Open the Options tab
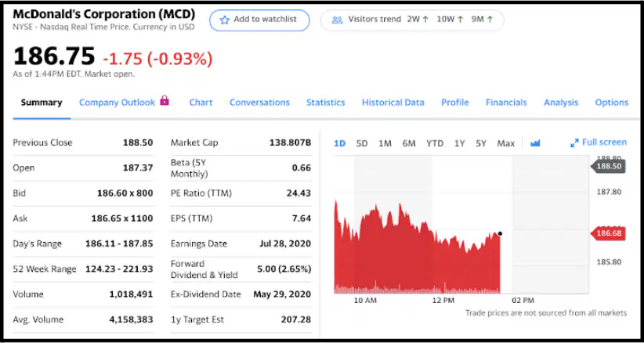644x343 pixels. coord(612,103)
